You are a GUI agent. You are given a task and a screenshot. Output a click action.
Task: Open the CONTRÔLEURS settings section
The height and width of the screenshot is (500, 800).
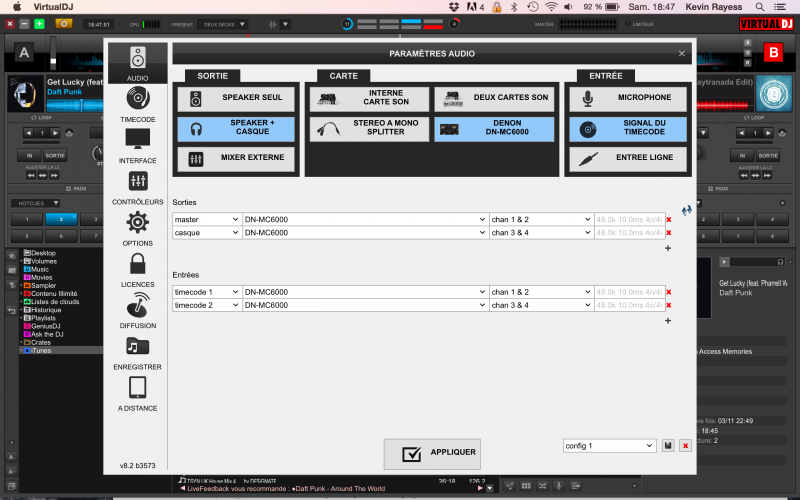pos(137,187)
